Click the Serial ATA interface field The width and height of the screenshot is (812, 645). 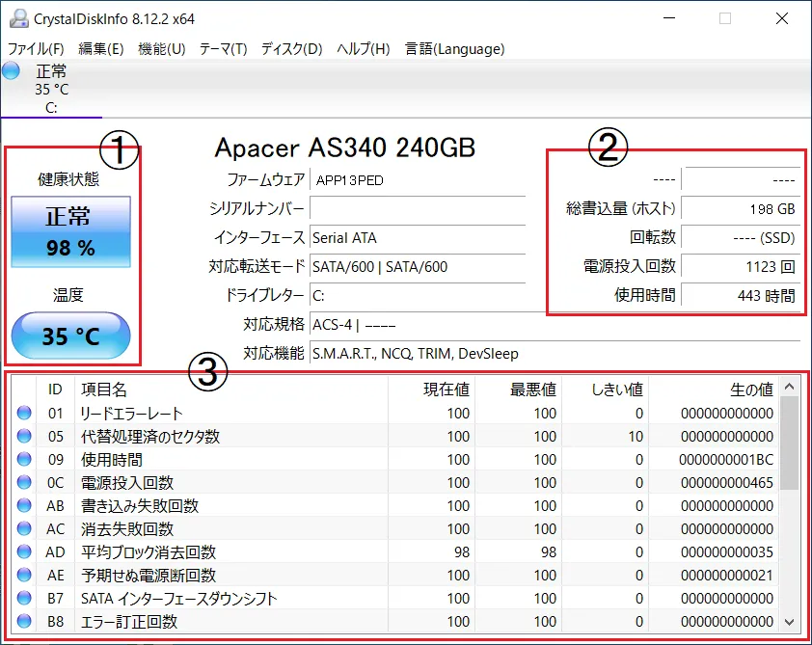tap(418, 238)
